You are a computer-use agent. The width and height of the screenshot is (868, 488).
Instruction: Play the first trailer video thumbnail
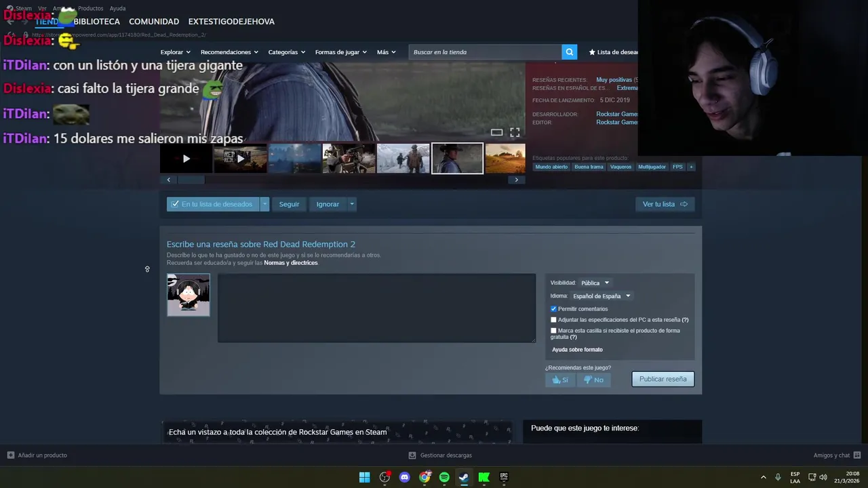tap(186, 159)
